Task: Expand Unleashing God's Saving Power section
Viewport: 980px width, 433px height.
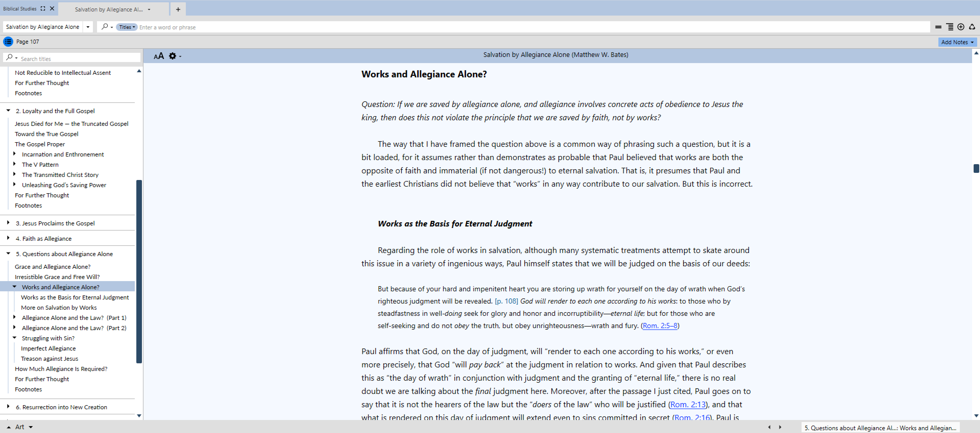Action: point(15,185)
